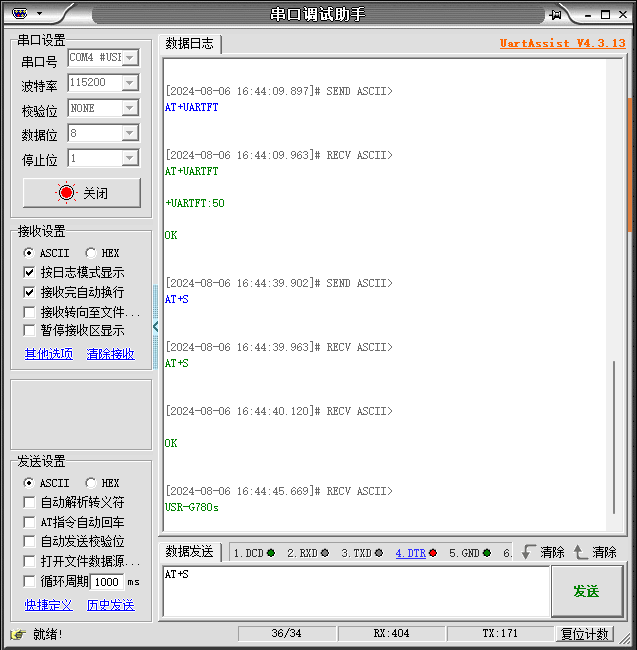Click the red close-port indicator icon
This screenshot has width=637, height=650.
(x=66, y=193)
